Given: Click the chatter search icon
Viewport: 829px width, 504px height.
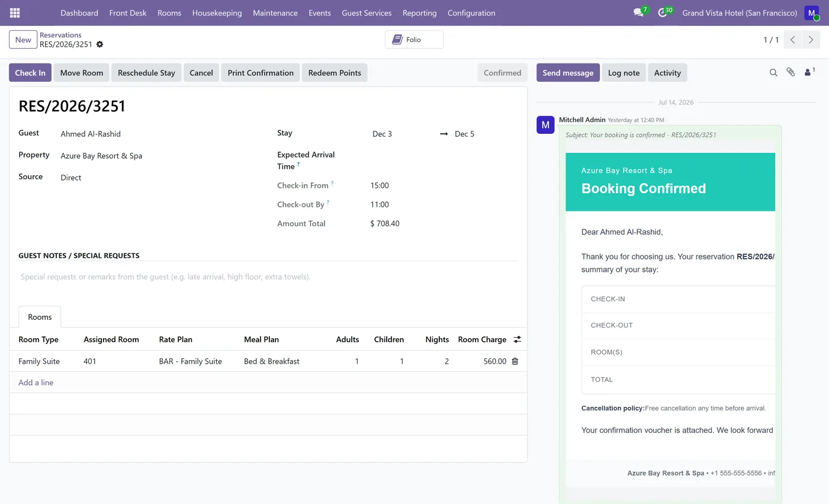Looking at the screenshot, I should (773, 72).
